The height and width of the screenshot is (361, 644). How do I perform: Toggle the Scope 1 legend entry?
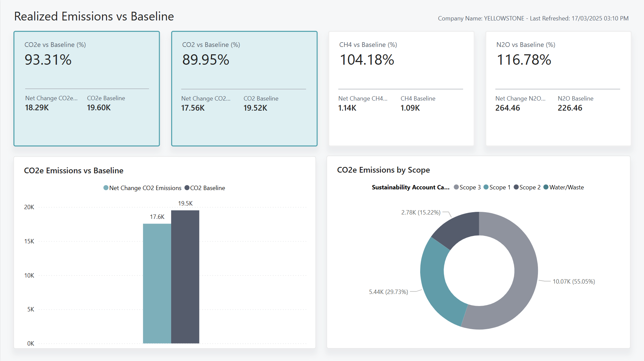click(x=500, y=187)
